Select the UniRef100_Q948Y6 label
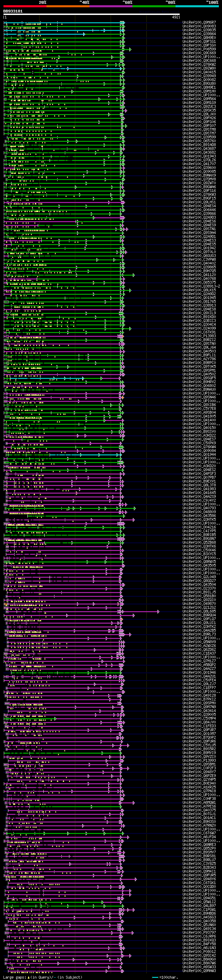This screenshot has height=980, width=222. click(x=199, y=879)
